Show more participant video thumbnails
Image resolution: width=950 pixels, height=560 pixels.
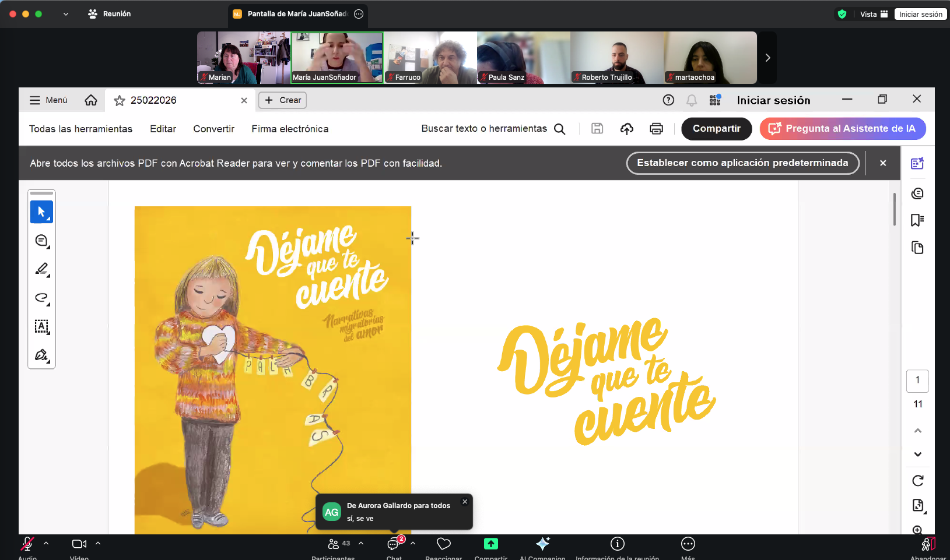point(767,58)
